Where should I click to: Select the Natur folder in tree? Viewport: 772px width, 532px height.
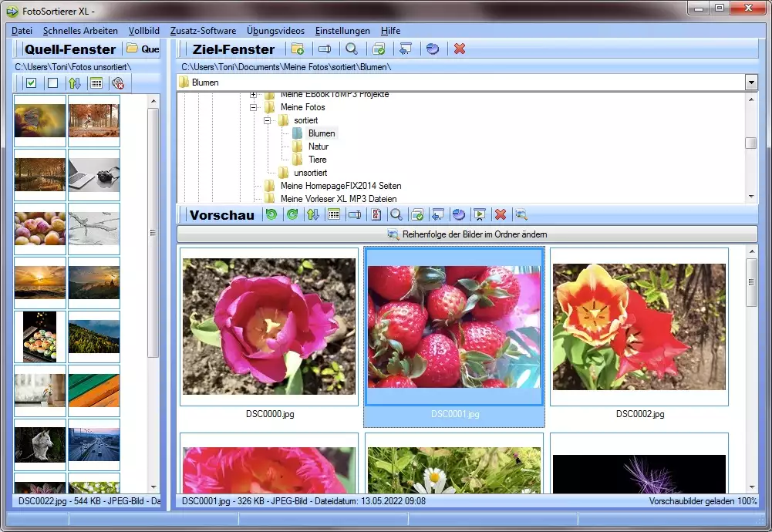click(x=318, y=146)
